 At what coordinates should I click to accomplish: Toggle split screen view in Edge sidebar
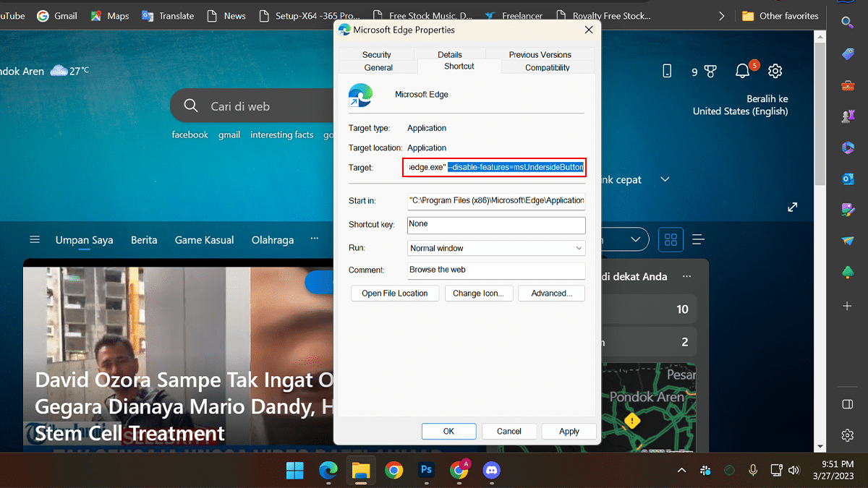847,403
